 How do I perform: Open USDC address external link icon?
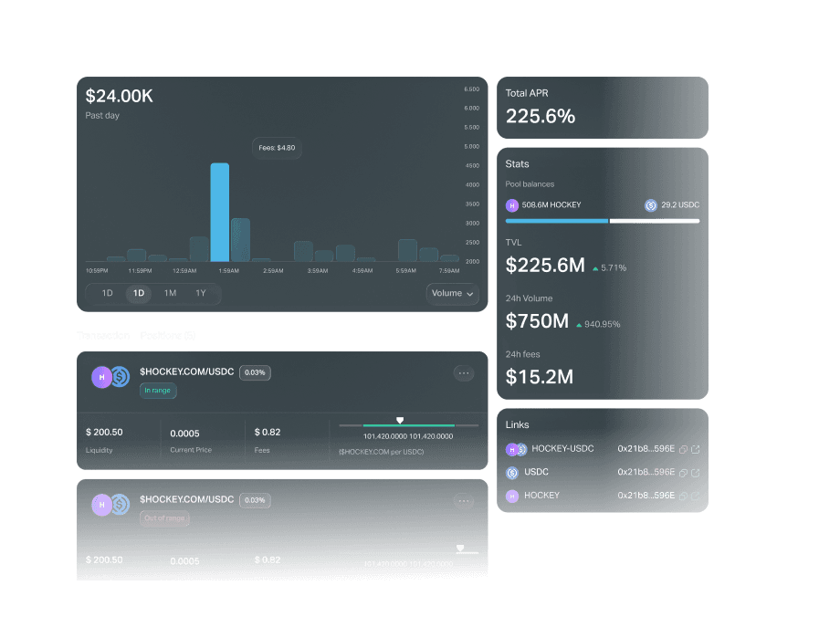point(696,473)
